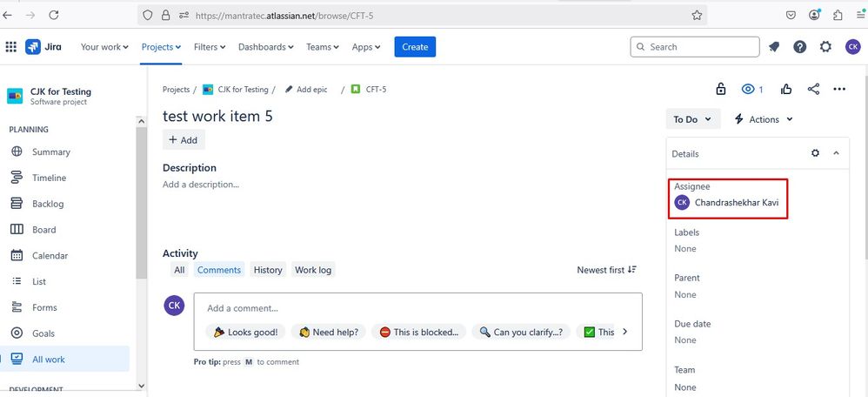Insert Looks good! comment suggestion
Screen dimensions: 868x397
246,332
